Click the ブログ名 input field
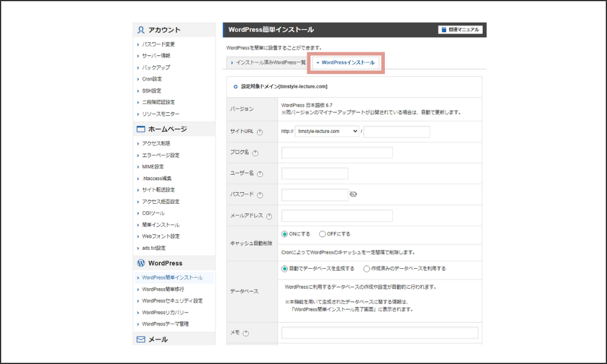The width and height of the screenshot is (607, 364). pos(337,152)
